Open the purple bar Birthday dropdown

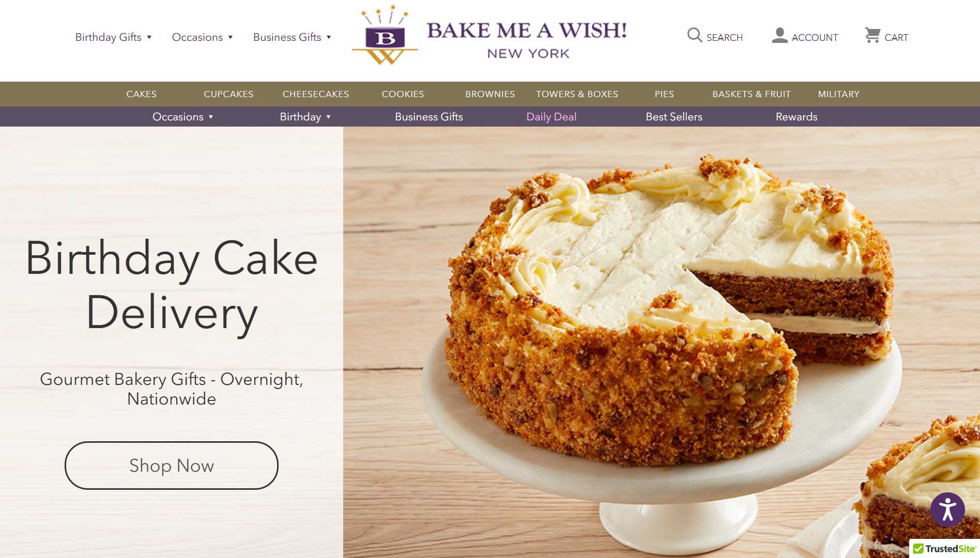(305, 117)
